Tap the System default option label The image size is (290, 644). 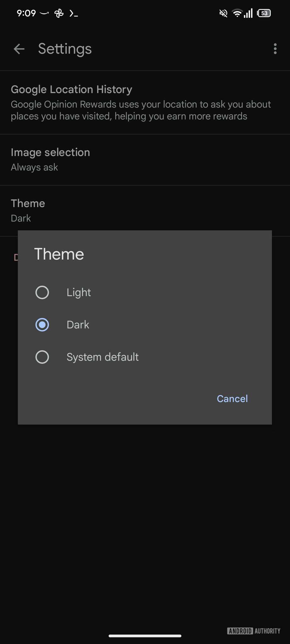pyautogui.click(x=102, y=357)
